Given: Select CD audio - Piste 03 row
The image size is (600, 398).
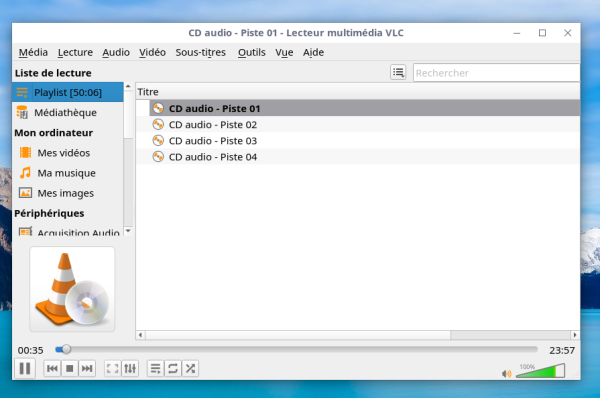Looking at the screenshot, I should pyautogui.click(x=358, y=141).
